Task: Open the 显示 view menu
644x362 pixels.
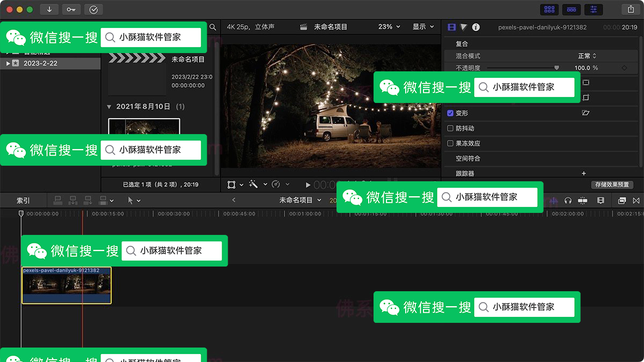Action: (x=423, y=26)
